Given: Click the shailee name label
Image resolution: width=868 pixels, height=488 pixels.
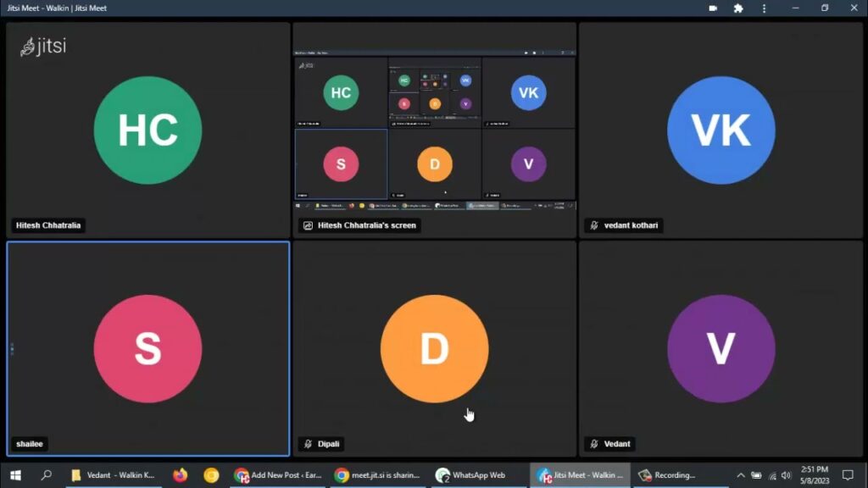Looking at the screenshot, I should (x=30, y=444).
